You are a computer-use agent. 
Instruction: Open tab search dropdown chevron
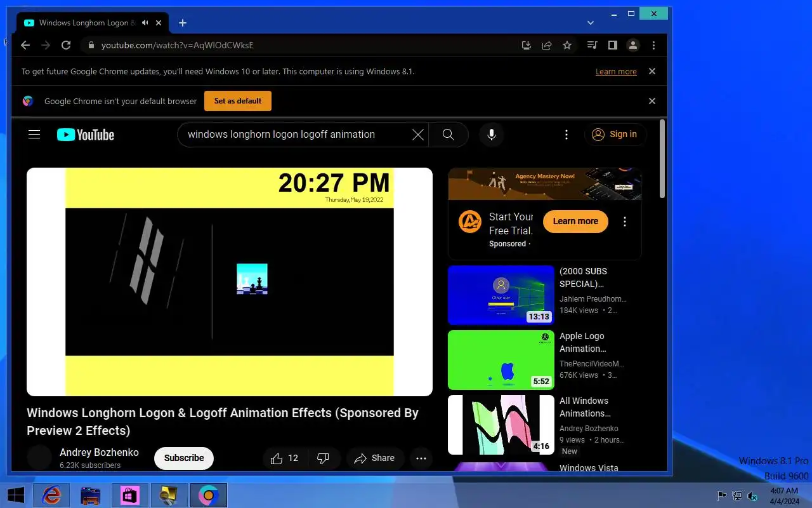(591, 23)
